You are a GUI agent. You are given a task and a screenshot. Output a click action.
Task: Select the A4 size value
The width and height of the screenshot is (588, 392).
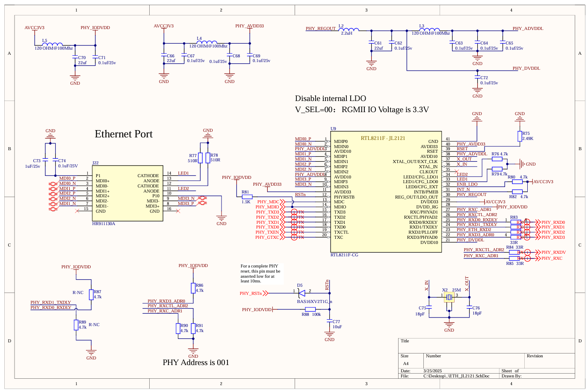pos(405,363)
